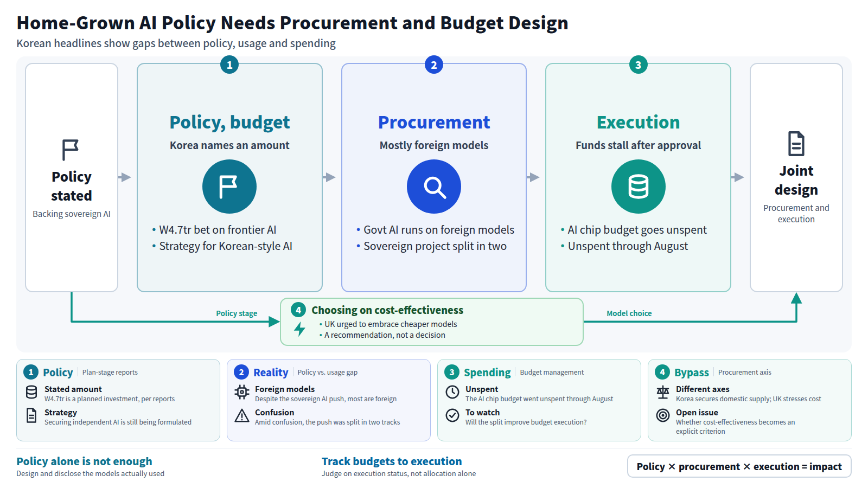Click 'Strategy for Korean-style AI' bullet
This screenshot has height=488, width=868.
coord(226,246)
